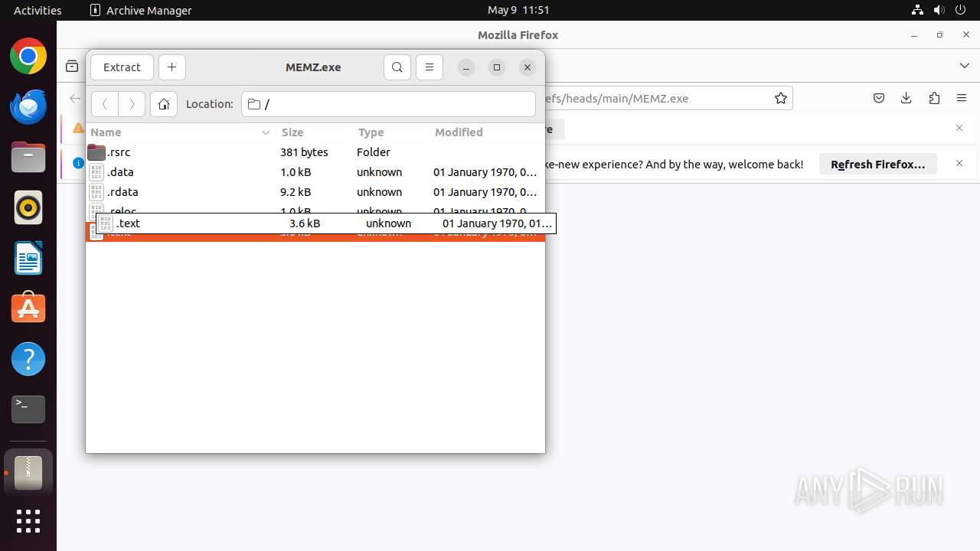Open the Archive Manager hamburger menu
This screenshot has width=980, height=551.
tap(429, 67)
